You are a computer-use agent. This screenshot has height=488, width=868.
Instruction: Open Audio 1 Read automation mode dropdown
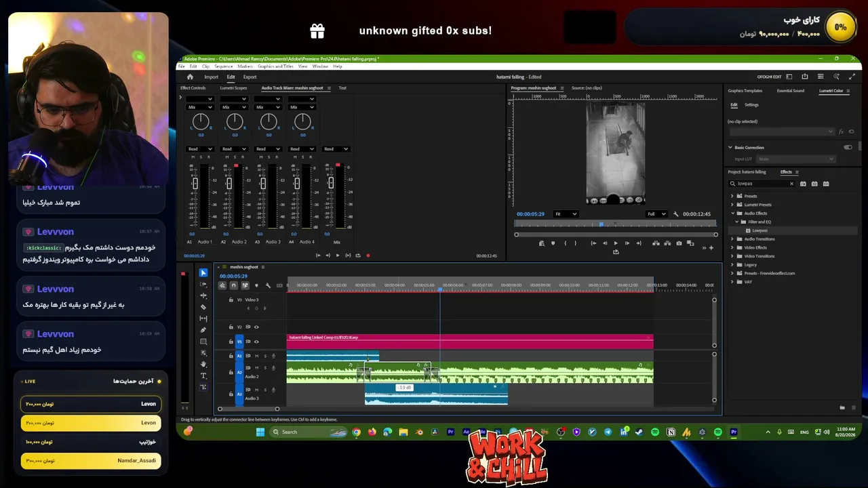click(200, 149)
